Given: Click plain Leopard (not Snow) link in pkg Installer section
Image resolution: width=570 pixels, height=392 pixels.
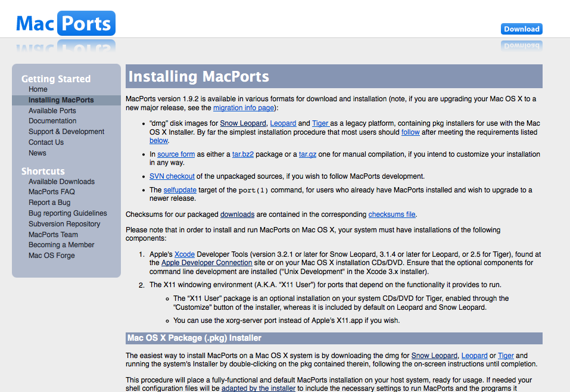Looking at the screenshot, I should [x=474, y=356].
